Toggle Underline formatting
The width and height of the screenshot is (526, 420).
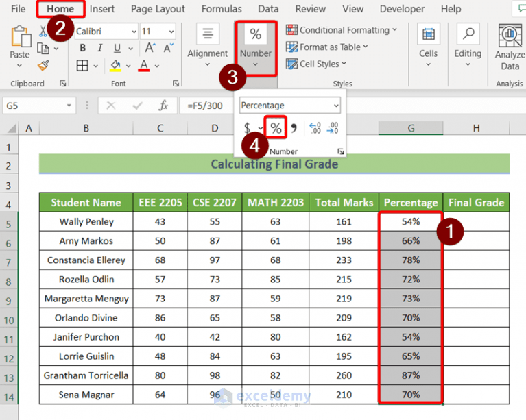click(117, 48)
